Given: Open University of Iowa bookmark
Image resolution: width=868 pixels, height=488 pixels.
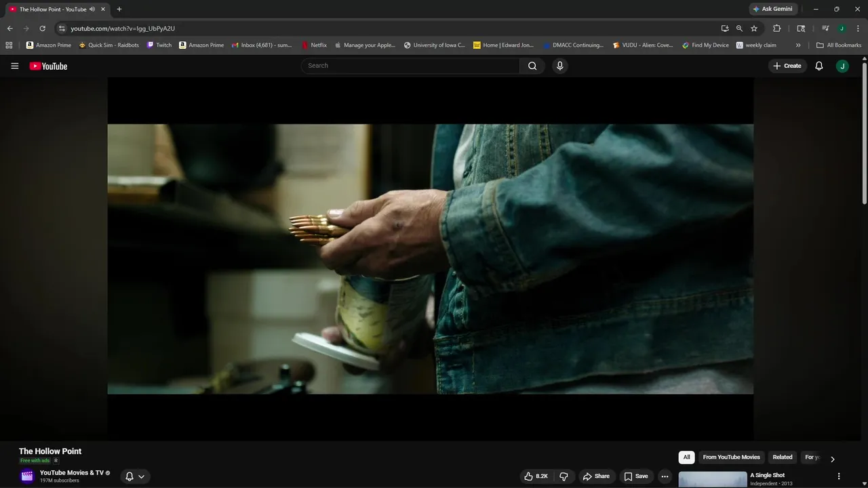Looking at the screenshot, I should (x=435, y=45).
